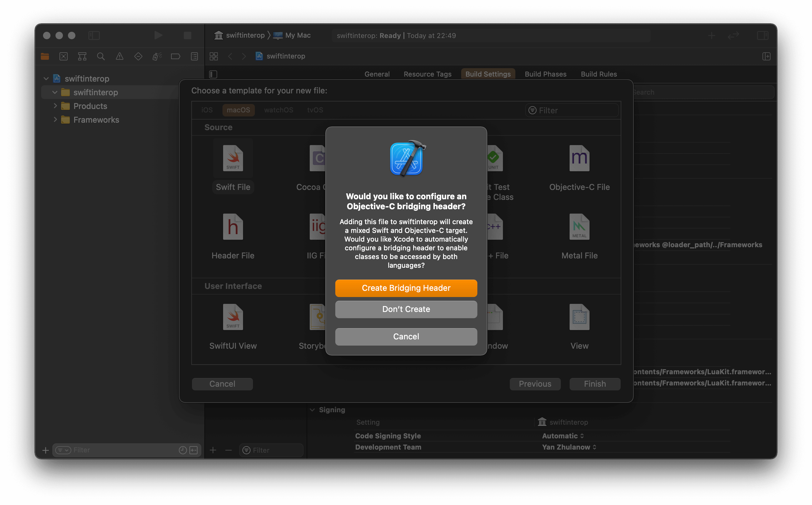The image size is (812, 505).
Task: Click Don't Create button
Action: click(x=406, y=309)
